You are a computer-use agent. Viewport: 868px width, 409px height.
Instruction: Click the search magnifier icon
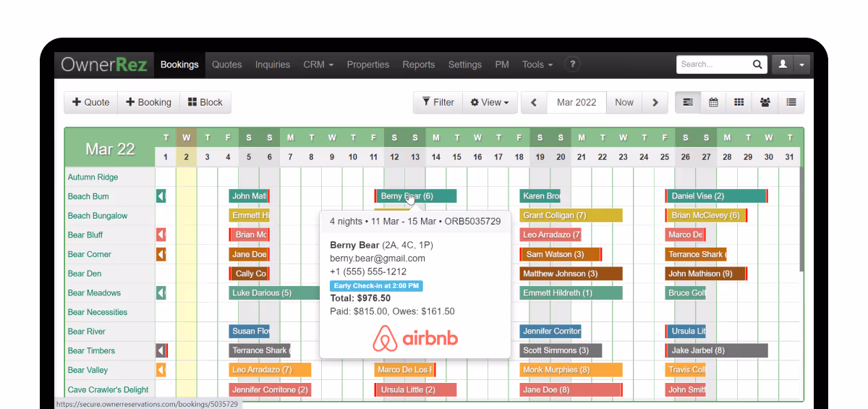(x=757, y=64)
